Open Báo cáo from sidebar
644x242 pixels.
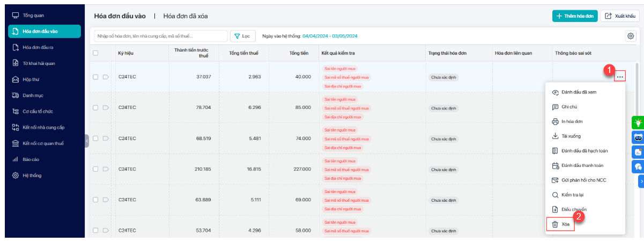[31, 159]
